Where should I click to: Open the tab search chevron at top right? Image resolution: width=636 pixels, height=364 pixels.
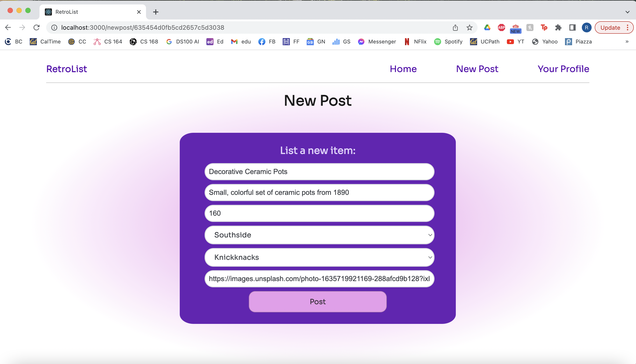point(627,12)
